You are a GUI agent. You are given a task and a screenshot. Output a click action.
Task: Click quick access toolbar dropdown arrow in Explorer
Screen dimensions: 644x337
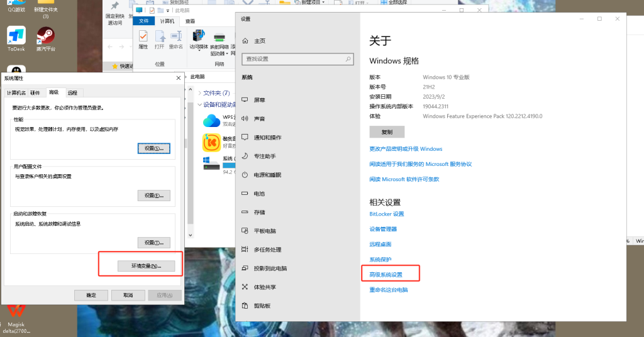pos(167,11)
